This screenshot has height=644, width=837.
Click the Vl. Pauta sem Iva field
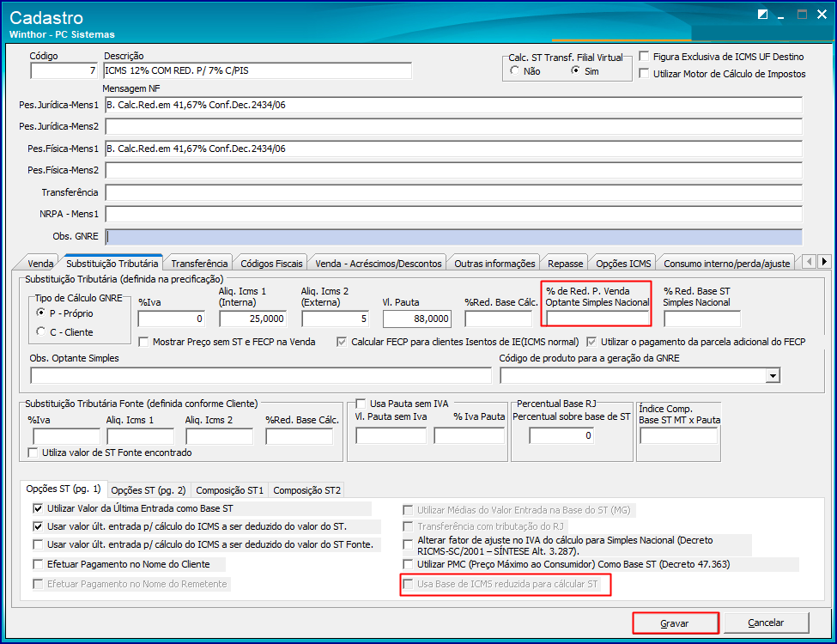tap(391, 435)
